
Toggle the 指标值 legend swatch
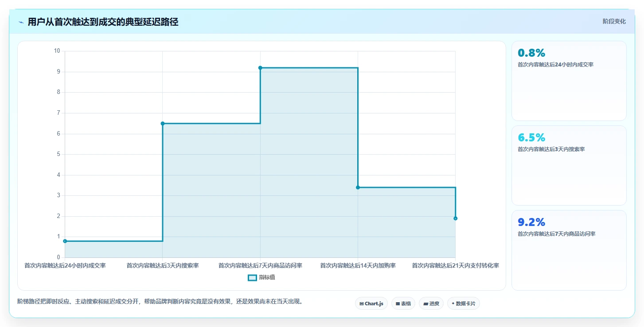[252, 278]
